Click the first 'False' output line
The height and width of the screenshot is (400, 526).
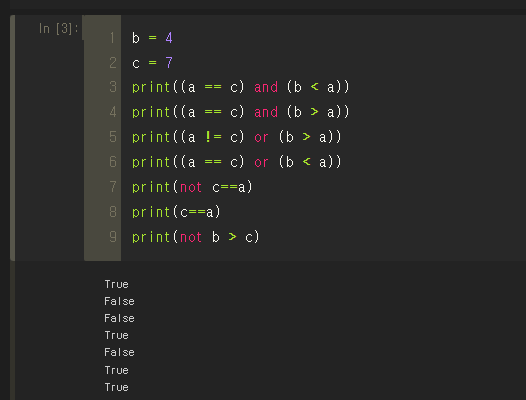[119, 301]
